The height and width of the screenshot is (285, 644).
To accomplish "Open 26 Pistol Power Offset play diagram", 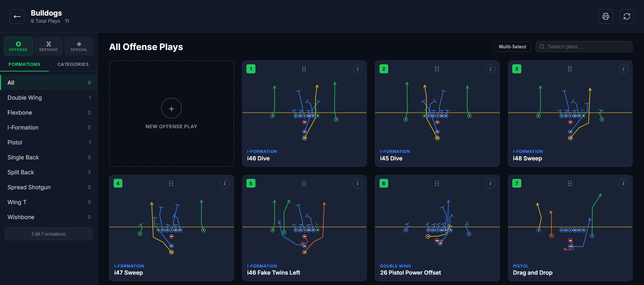I will 437,226.
